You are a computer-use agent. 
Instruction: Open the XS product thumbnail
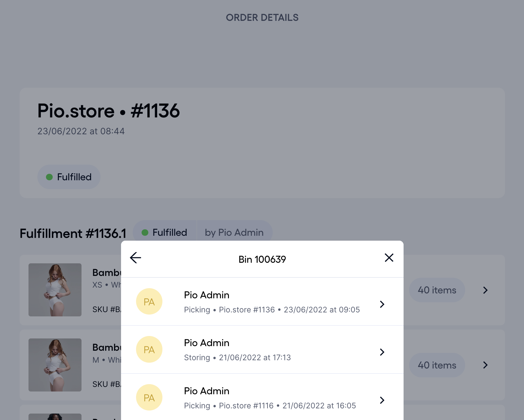click(x=55, y=290)
